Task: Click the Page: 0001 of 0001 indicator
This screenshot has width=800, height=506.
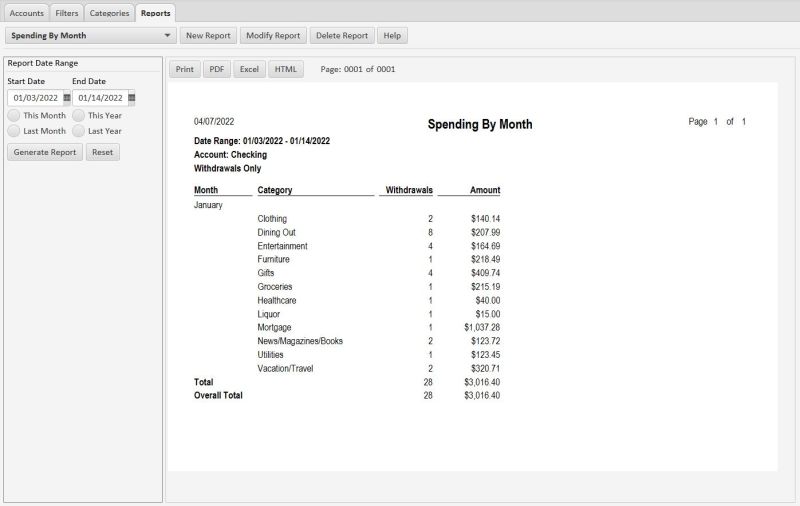Action: pyautogui.click(x=358, y=69)
